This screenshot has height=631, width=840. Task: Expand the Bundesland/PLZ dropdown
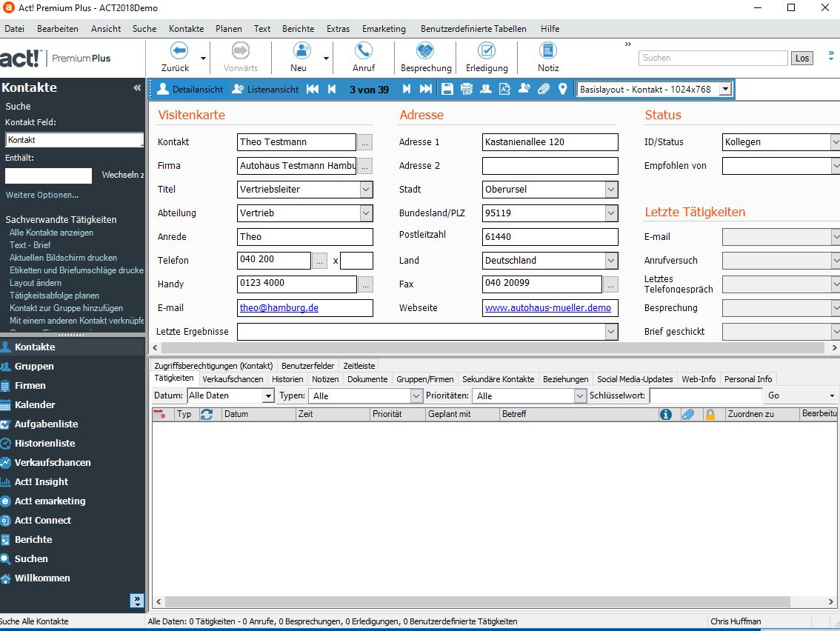tap(610, 213)
